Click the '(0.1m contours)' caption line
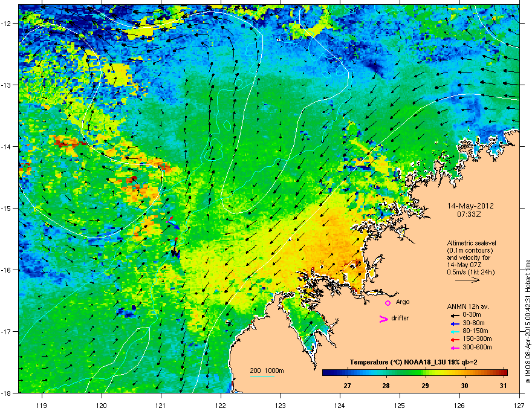 (470, 251)
